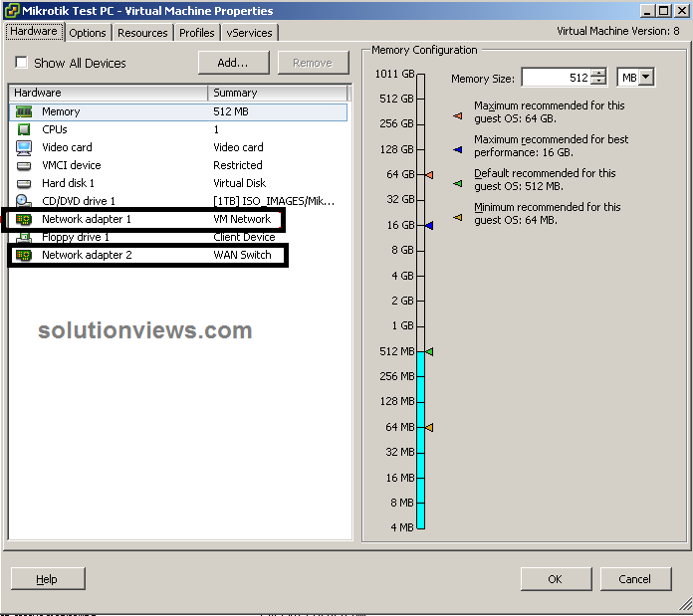This screenshot has height=616, width=693.
Task: Click the Network adapter 1 icon
Action: (24, 219)
